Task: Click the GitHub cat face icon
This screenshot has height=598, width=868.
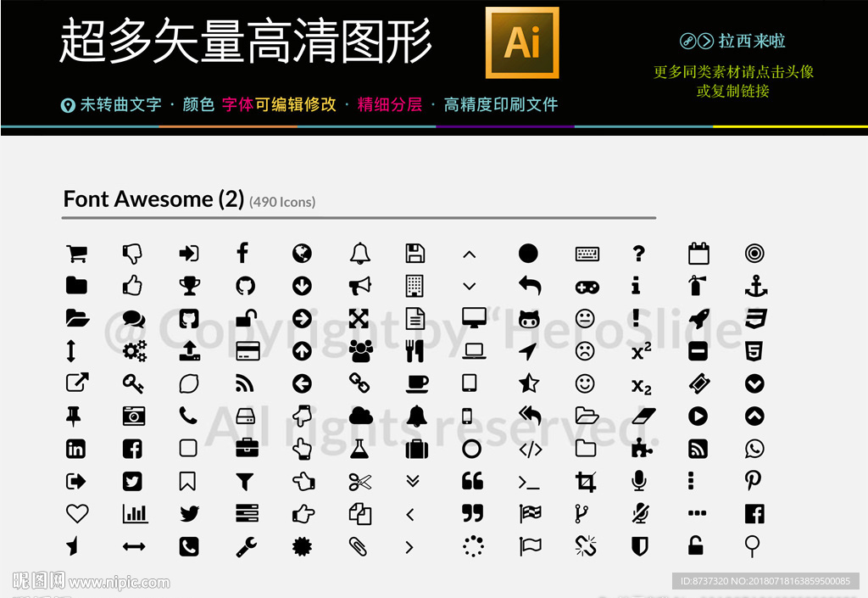Action: tap(529, 319)
